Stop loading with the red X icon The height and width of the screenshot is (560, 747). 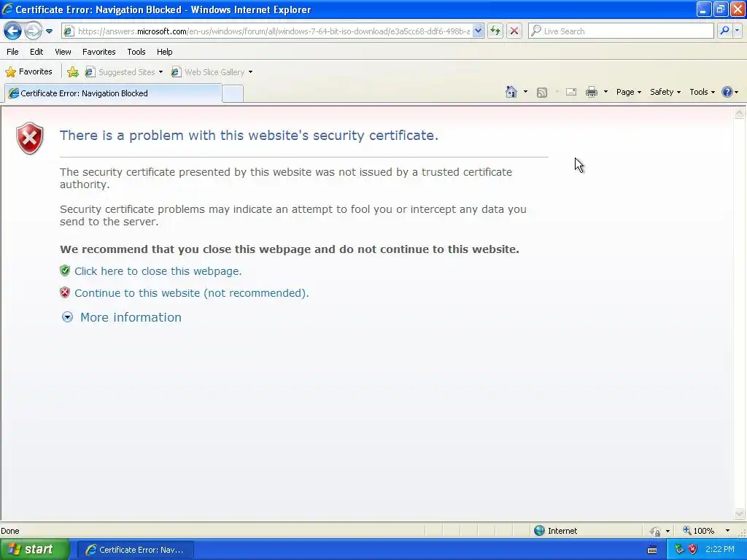[x=514, y=31]
